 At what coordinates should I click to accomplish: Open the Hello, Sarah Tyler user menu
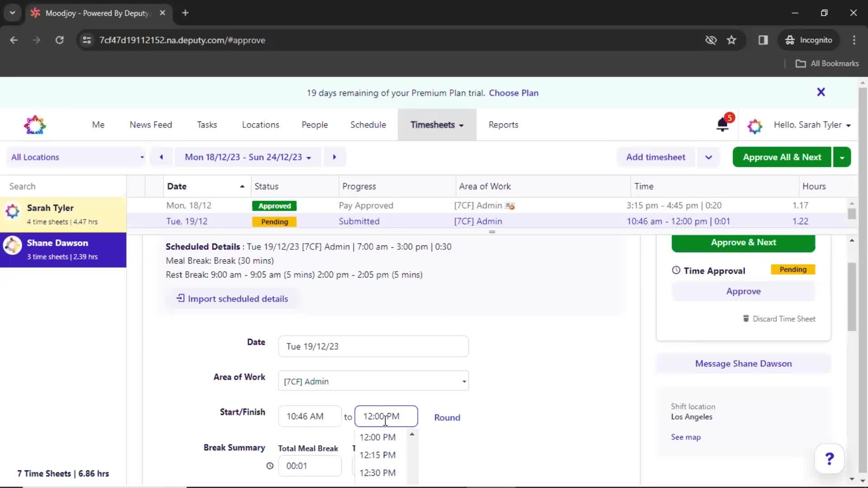(x=812, y=125)
